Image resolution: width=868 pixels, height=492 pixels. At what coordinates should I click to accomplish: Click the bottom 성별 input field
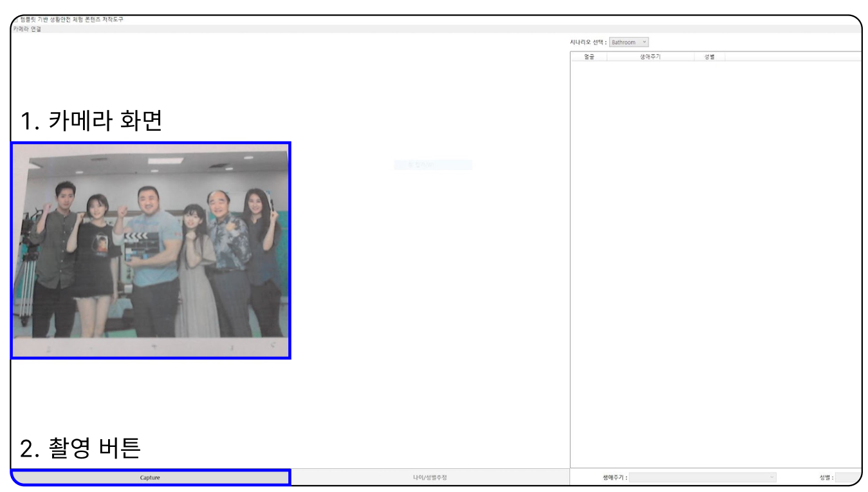tap(848, 478)
